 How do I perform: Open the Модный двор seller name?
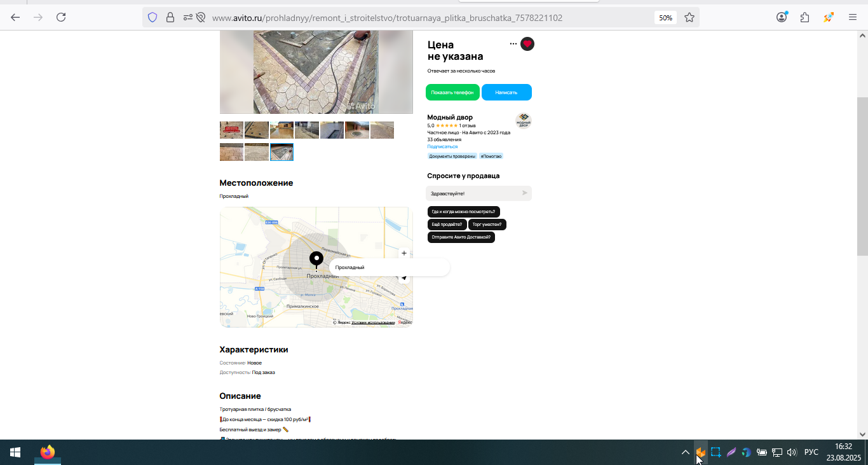(x=450, y=117)
